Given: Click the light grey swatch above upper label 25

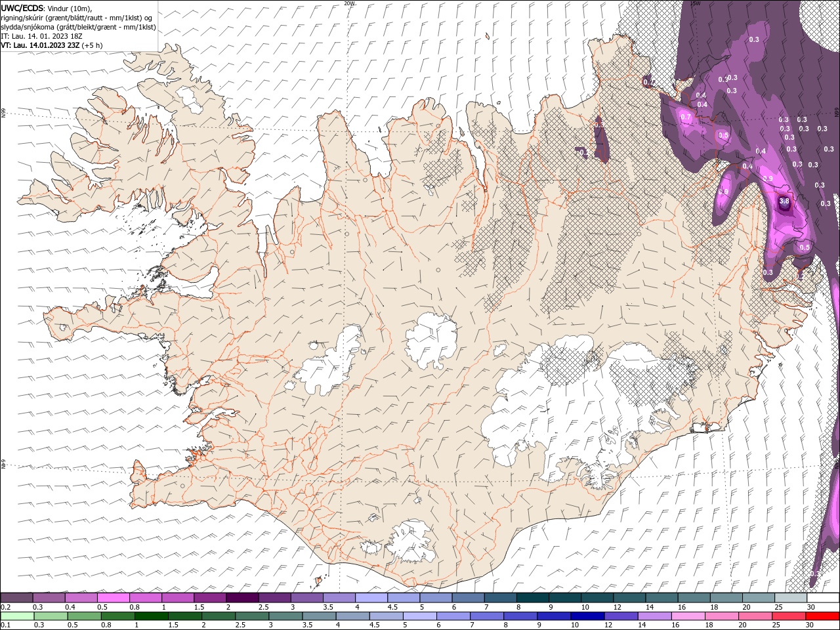Looking at the screenshot, I should click(x=791, y=598).
